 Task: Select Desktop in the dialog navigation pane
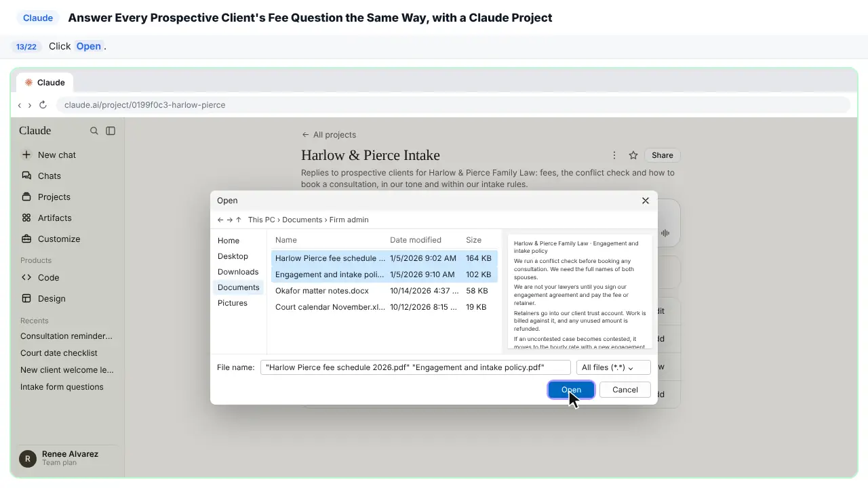tap(239, 256)
